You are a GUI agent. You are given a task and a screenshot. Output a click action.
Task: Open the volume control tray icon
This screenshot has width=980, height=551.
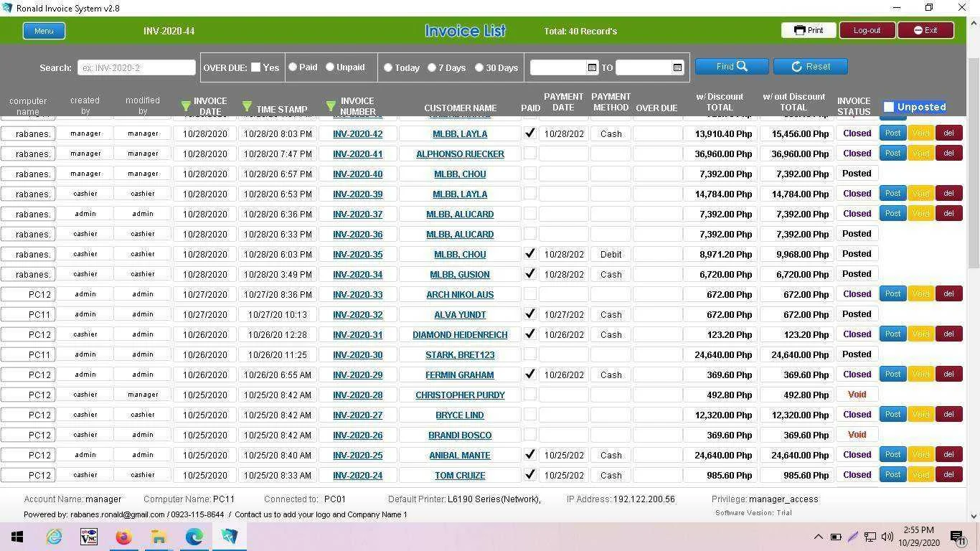coord(887,537)
